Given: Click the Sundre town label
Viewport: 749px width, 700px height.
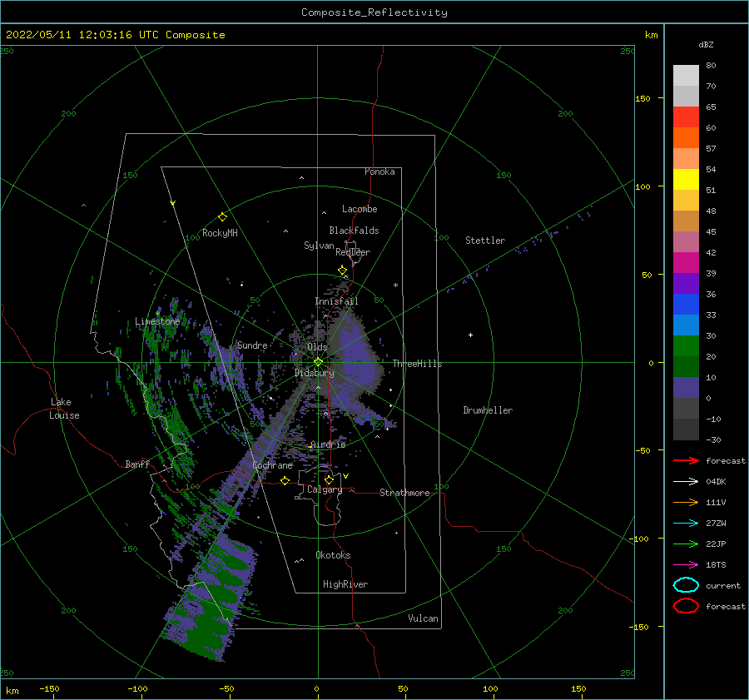Looking at the screenshot, I should [x=253, y=345].
